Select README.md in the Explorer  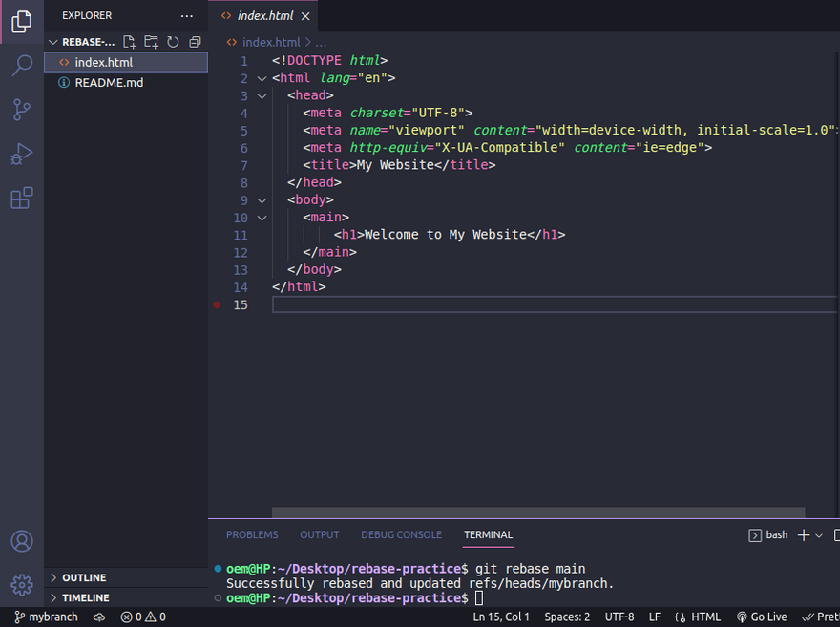[x=109, y=83]
